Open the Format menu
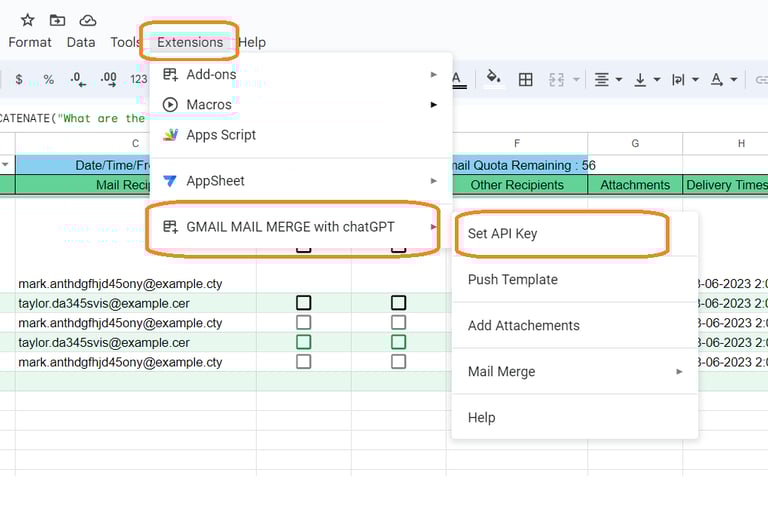The width and height of the screenshot is (768, 512). pos(30,43)
